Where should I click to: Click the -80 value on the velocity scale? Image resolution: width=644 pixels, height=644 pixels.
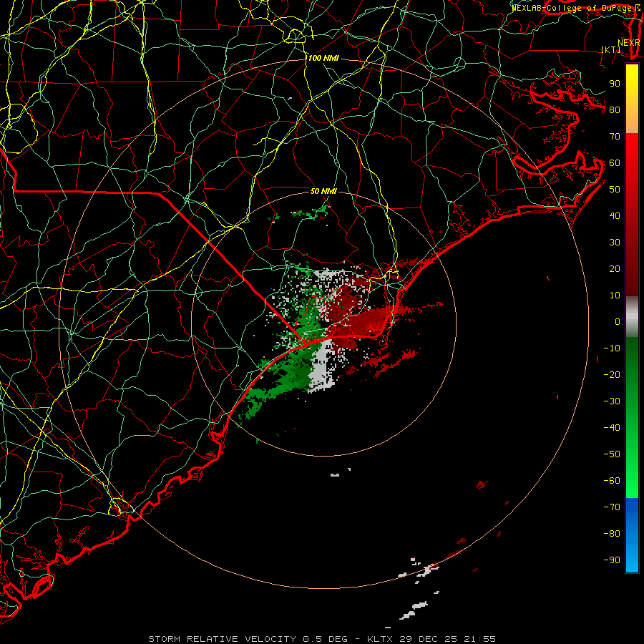click(x=612, y=534)
